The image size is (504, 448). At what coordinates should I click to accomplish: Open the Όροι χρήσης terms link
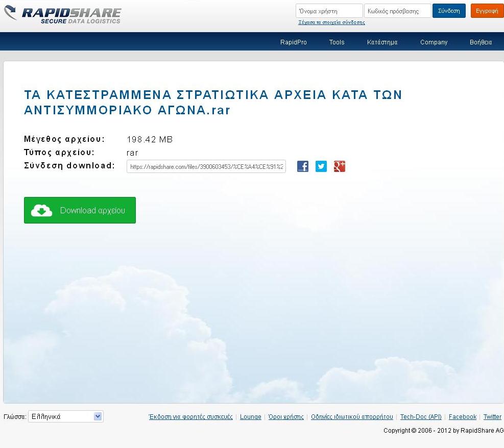click(x=286, y=417)
